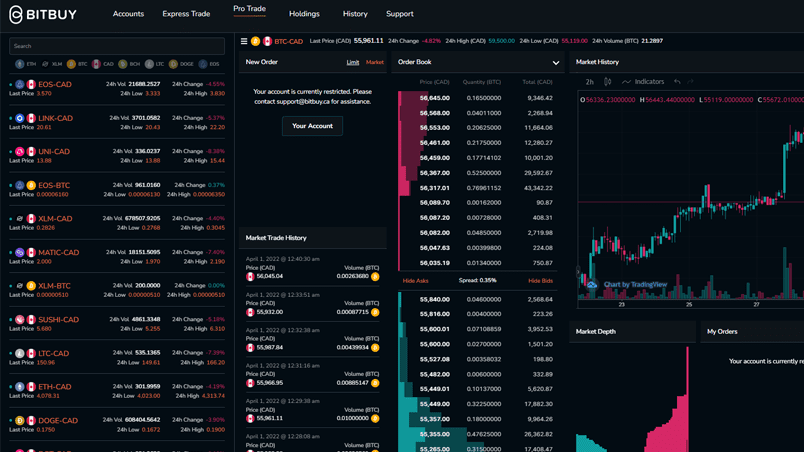Screen dimensions: 804x452
Task: Select the Market Depth panel header
Action: pyautogui.click(x=632, y=332)
